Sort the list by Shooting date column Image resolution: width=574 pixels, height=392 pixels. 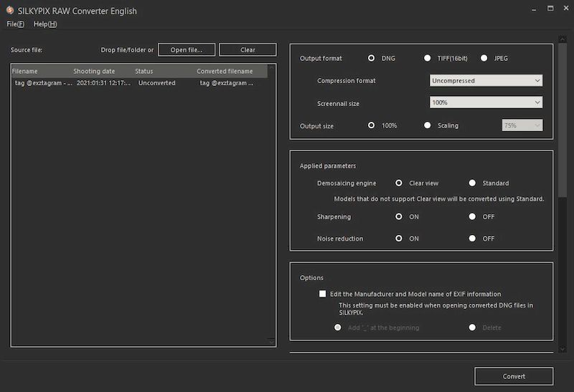(94, 72)
